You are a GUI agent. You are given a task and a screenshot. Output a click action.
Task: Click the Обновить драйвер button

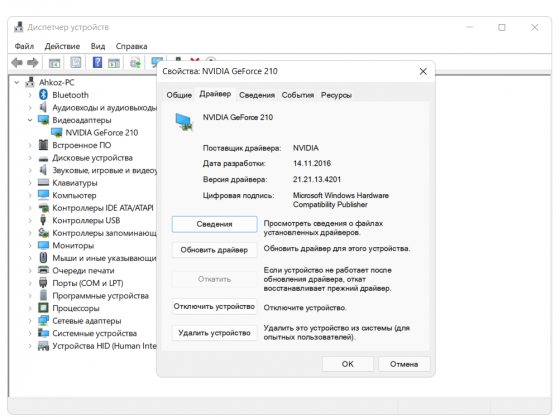click(x=214, y=250)
